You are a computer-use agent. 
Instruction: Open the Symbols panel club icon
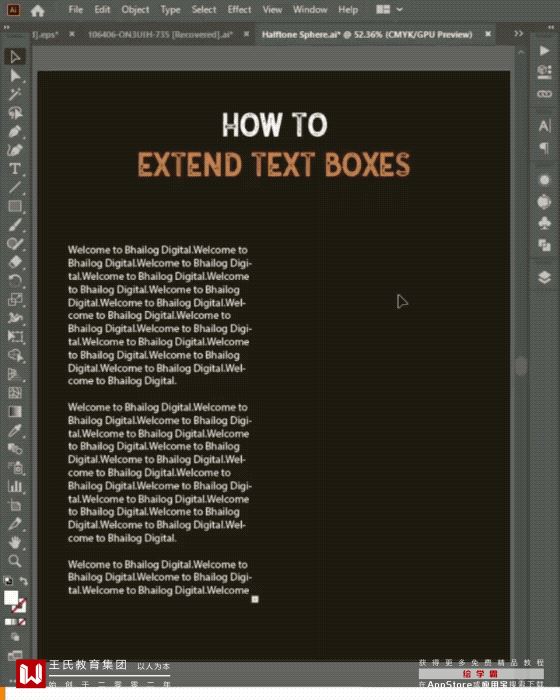pyautogui.click(x=544, y=223)
